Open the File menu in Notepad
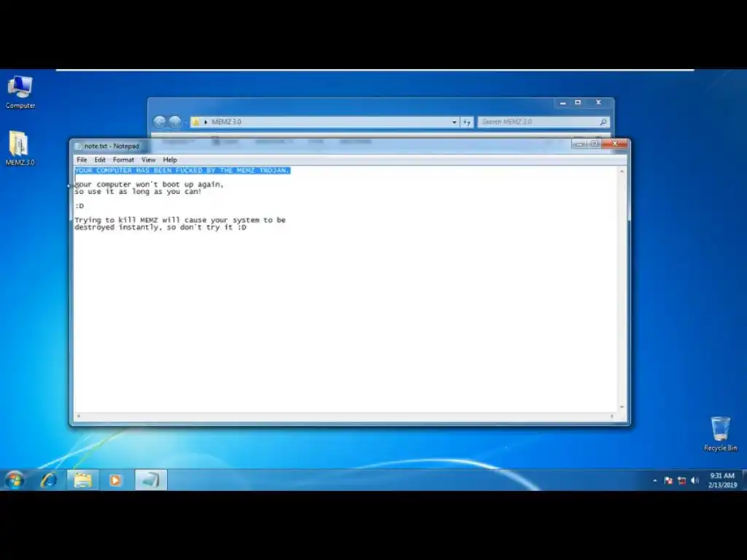747x560 pixels. [x=82, y=160]
